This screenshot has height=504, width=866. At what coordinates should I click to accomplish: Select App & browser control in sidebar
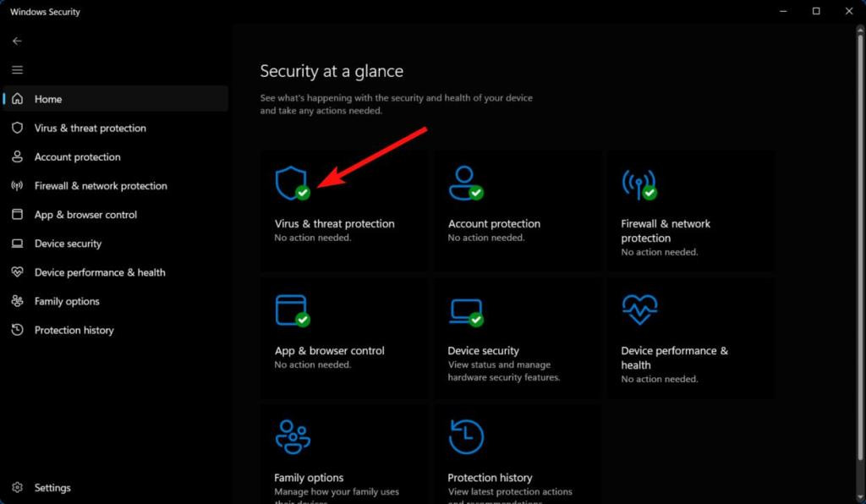pyautogui.click(x=116, y=214)
